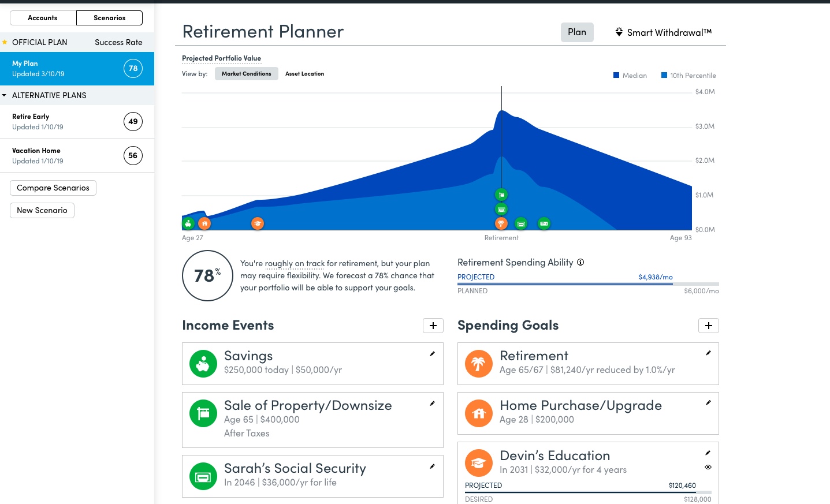Switch to the Accounts tab
The image size is (830, 504).
(x=43, y=18)
